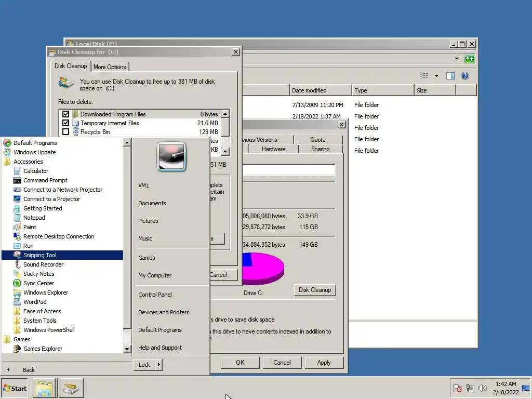
Task: Open Sticky Notes
Action: click(x=63, y=274)
